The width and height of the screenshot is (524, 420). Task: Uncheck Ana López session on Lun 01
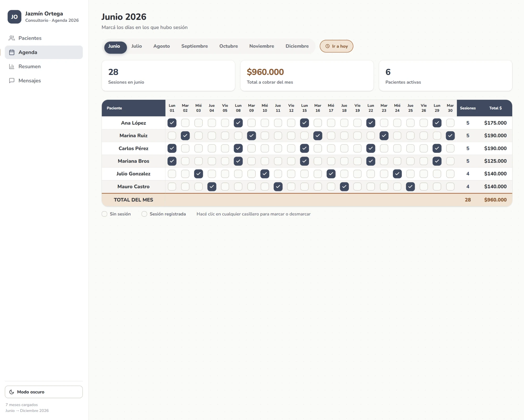172,123
